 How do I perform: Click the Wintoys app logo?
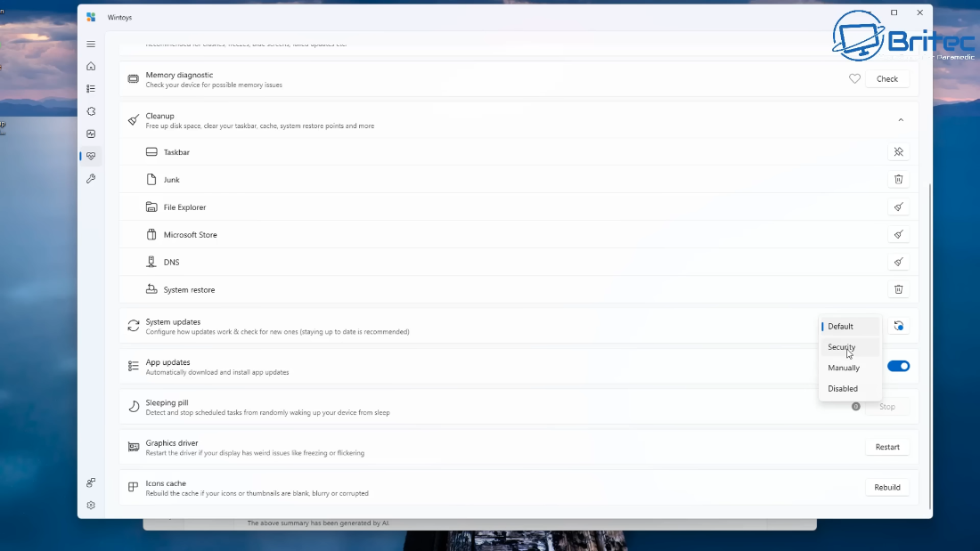(91, 18)
